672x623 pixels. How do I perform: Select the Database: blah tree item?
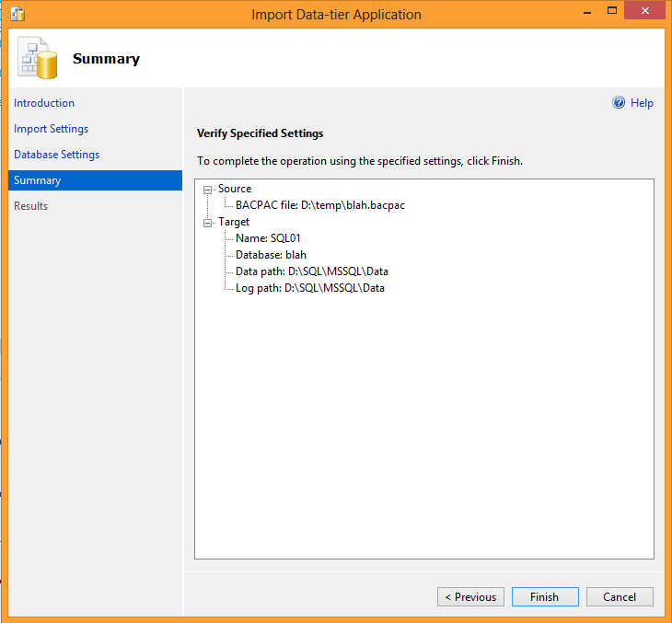tap(271, 255)
